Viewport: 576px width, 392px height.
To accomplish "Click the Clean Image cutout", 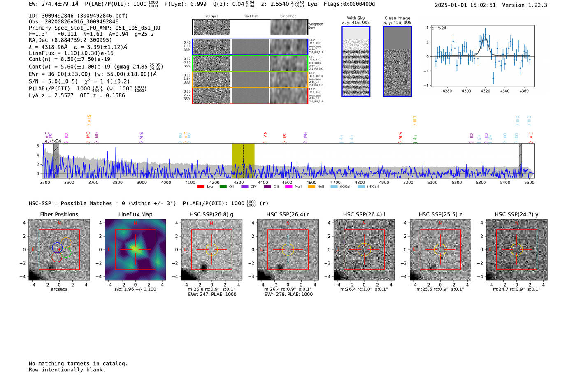I will click(x=397, y=61).
